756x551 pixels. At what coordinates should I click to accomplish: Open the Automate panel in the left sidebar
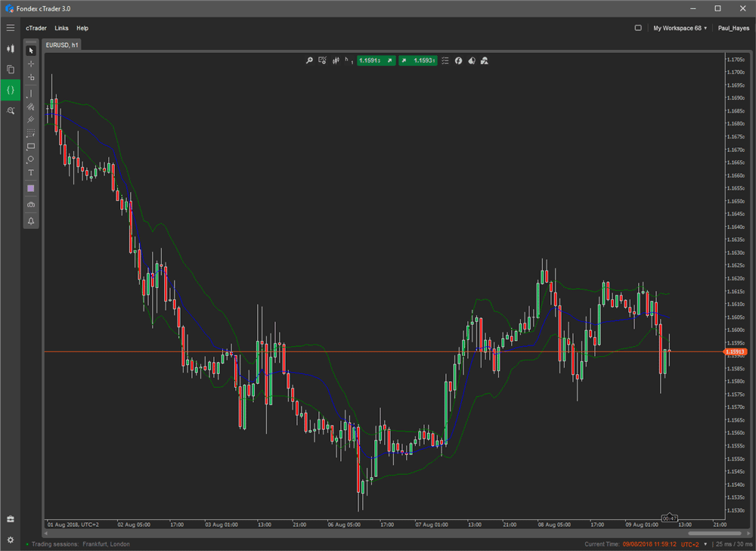click(x=11, y=90)
